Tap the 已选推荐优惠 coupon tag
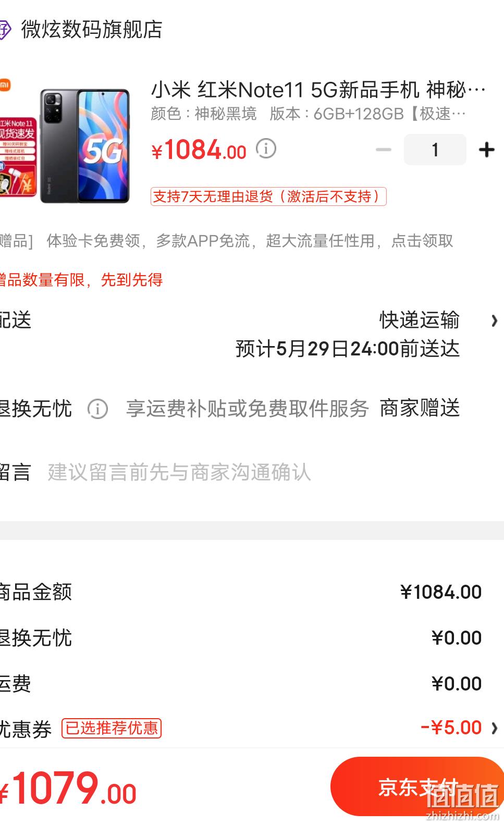Screen dimensions: 504x825 tap(112, 728)
